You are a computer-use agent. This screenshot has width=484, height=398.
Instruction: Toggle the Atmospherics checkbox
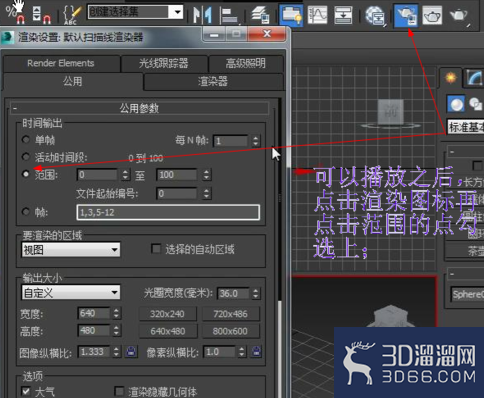point(26,391)
